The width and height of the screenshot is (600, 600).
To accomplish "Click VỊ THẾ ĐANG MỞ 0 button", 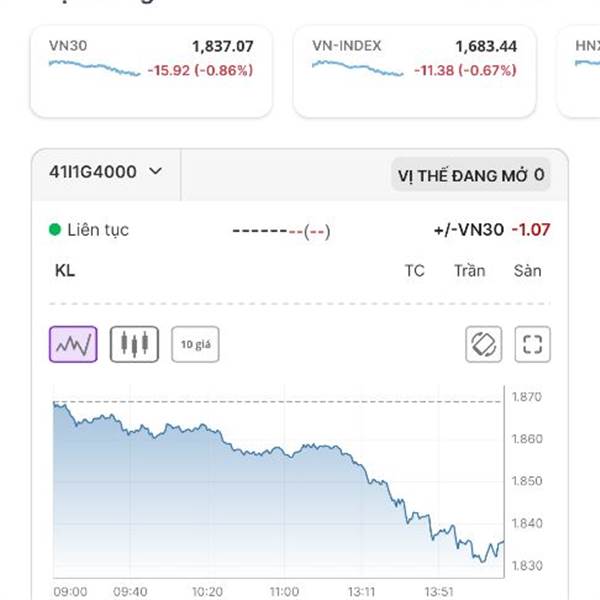I will pos(471,175).
